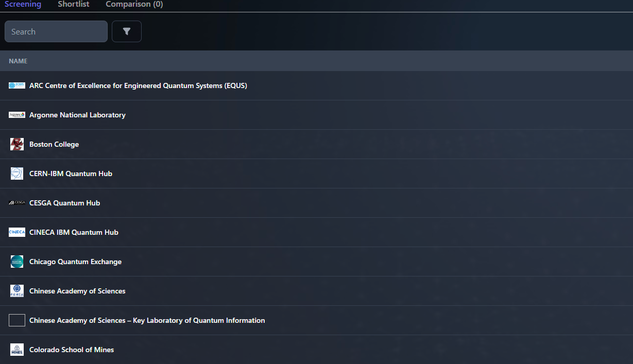Screen dimensions: 633x364
Task: Click the CINECA logo icon
Action: [17, 232]
